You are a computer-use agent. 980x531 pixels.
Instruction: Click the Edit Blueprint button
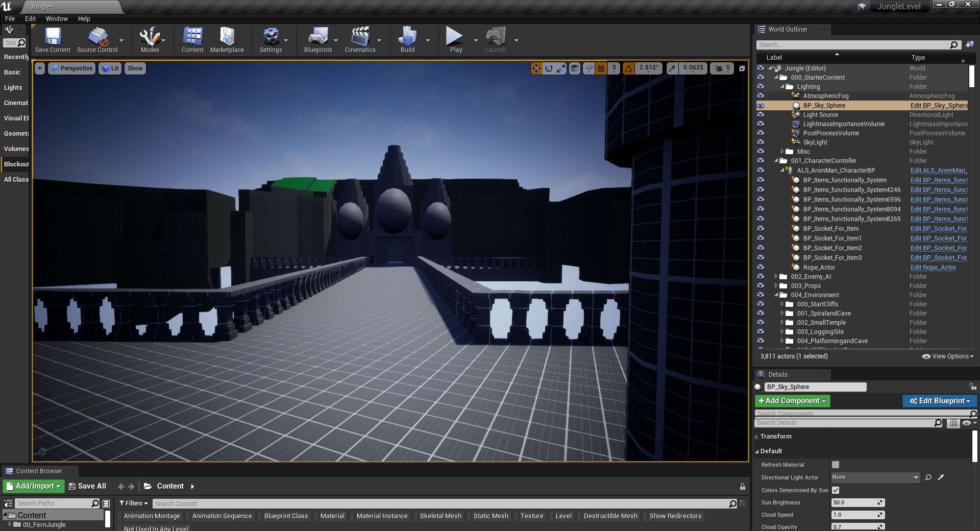(939, 401)
